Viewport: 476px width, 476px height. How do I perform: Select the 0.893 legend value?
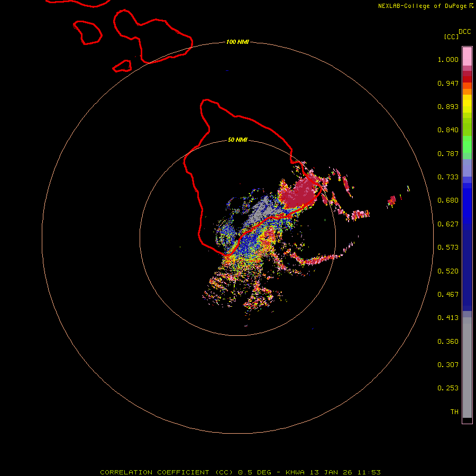tap(448, 106)
